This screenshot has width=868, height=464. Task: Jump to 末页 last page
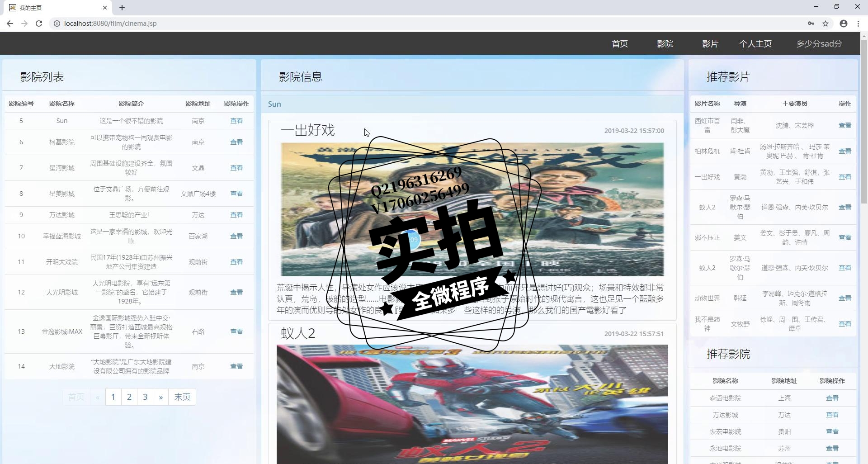[182, 397]
